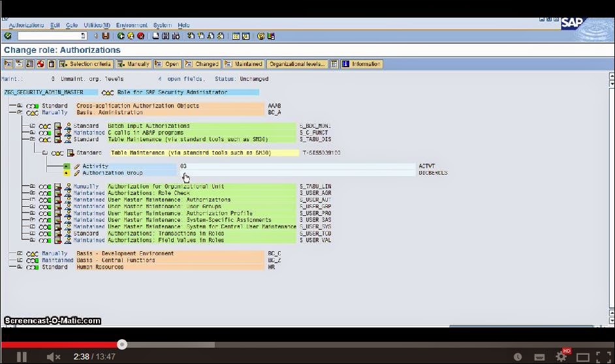Click traffic light next to role ZGS_SECURITY_ADMIN_MASTER

(x=108, y=93)
